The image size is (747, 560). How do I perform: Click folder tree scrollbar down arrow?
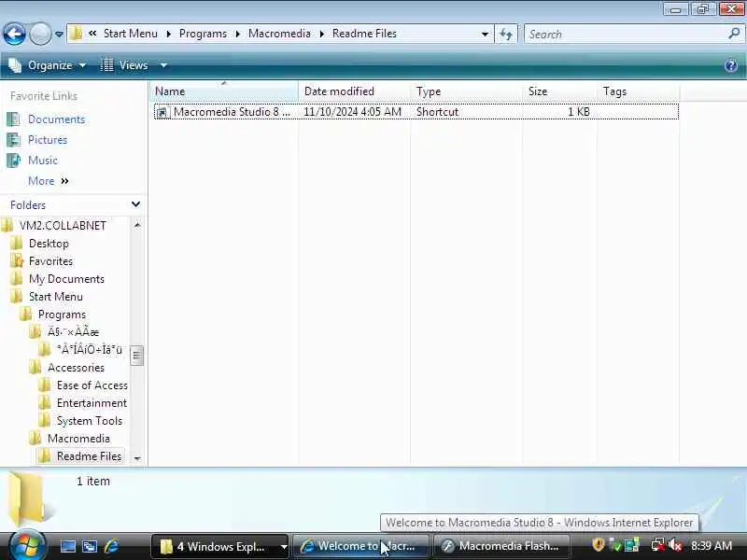pyautogui.click(x=137, y=458)
